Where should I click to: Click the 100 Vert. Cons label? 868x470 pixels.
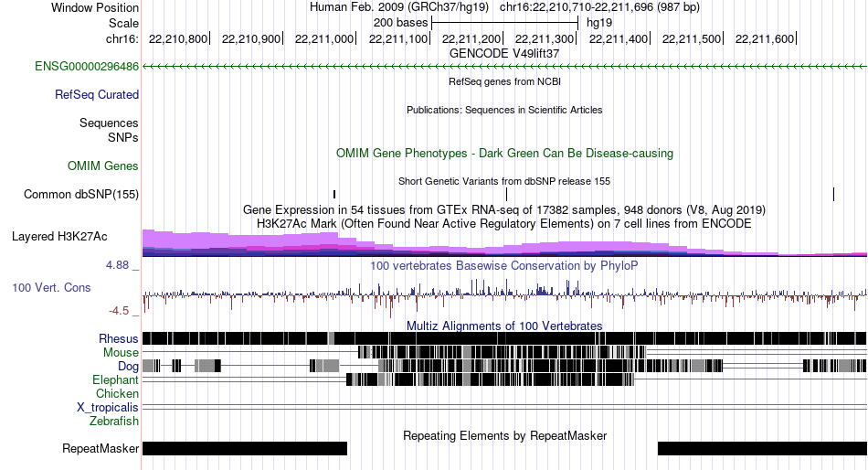tap(51, 288)
